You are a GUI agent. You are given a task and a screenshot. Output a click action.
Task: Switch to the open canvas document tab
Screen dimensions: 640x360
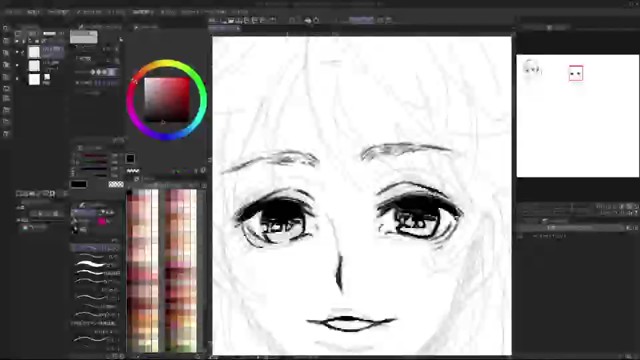click(x=224, y=28)
